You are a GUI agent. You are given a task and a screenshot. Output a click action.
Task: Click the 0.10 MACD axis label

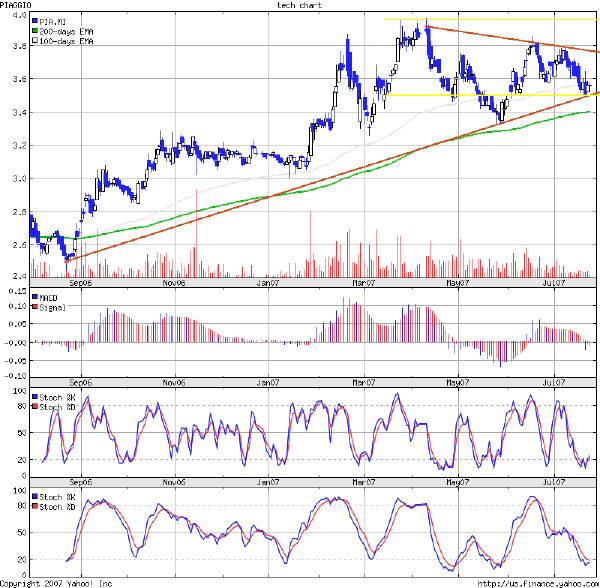pyautogui.click(x=18, y=306)
